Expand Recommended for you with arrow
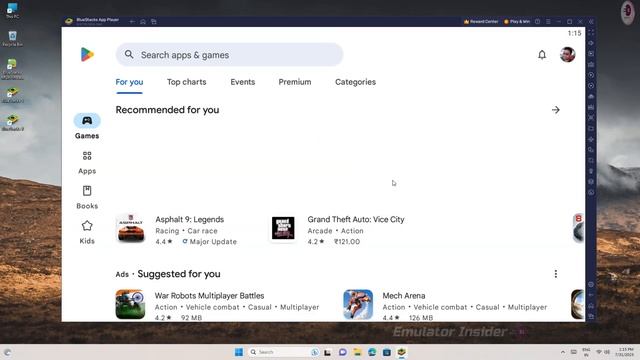Image resolution: width=640 pixels, height=360 pixels. [556, 110]
